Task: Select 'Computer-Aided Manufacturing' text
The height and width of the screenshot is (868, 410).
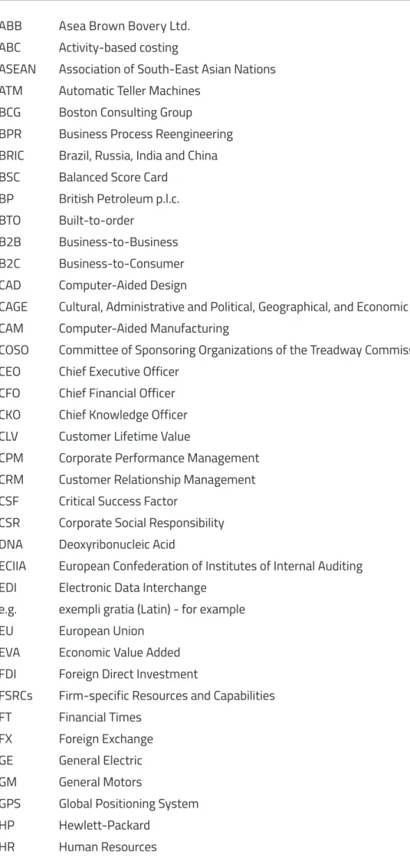Action: (x=144, y=329)
